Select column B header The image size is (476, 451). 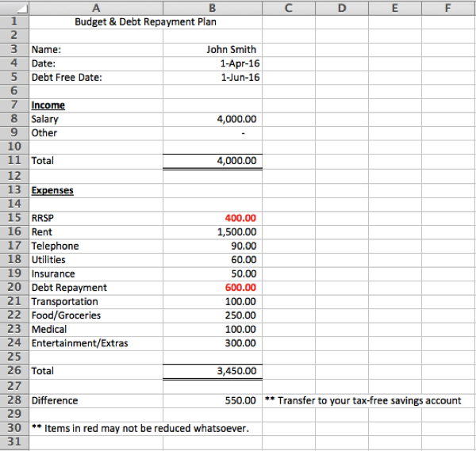pos(212,8)
